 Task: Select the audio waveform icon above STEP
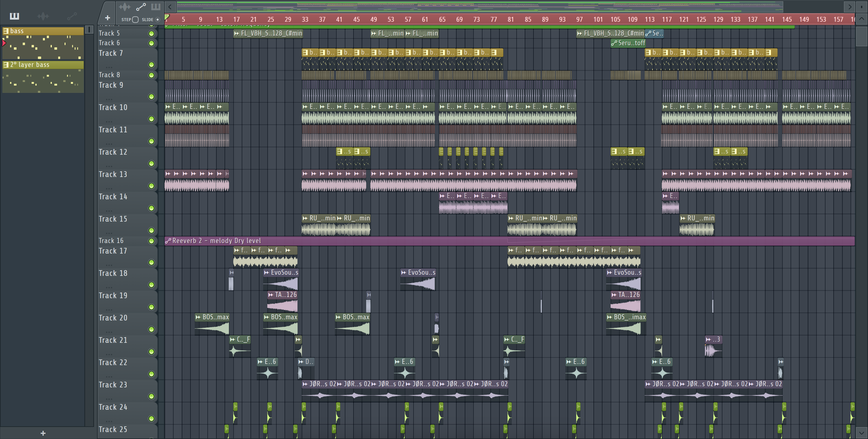pos(124,6)
